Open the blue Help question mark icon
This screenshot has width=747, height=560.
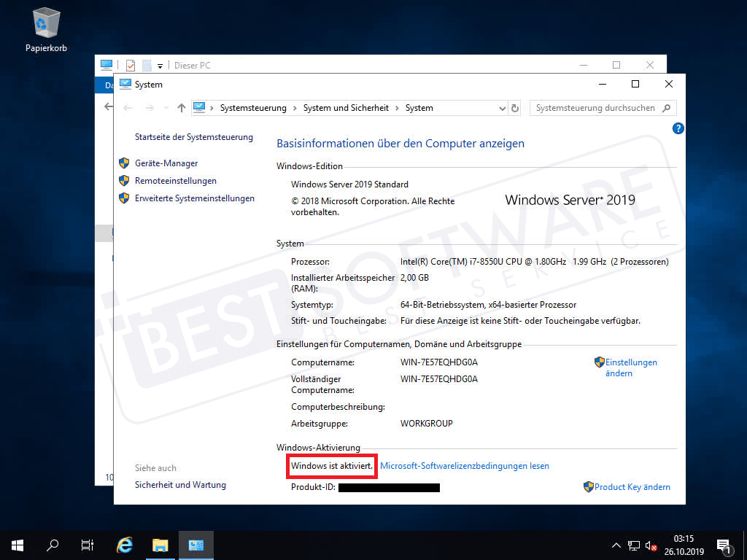(678, 128)
